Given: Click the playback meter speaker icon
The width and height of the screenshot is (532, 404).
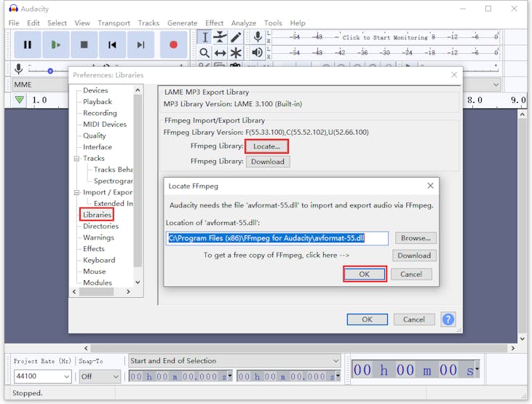Looking at the screenshot, I should pyautogui.click(x=258, y=52).
